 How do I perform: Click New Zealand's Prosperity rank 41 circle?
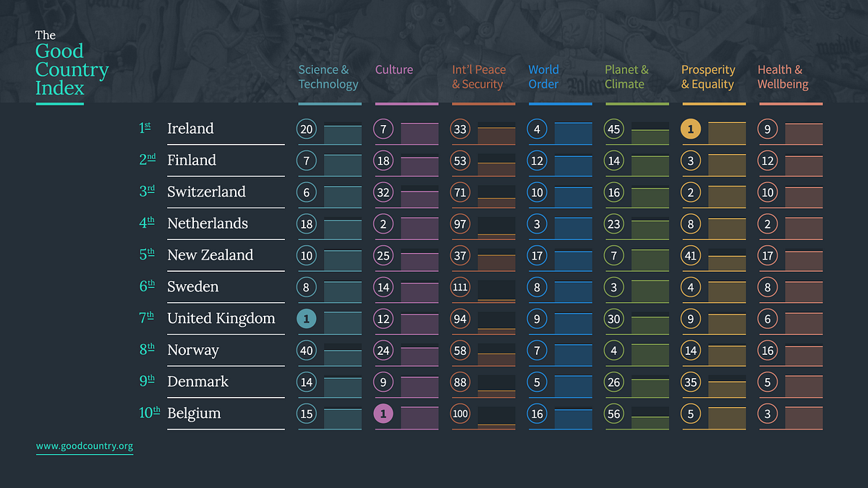pos(691,255)
